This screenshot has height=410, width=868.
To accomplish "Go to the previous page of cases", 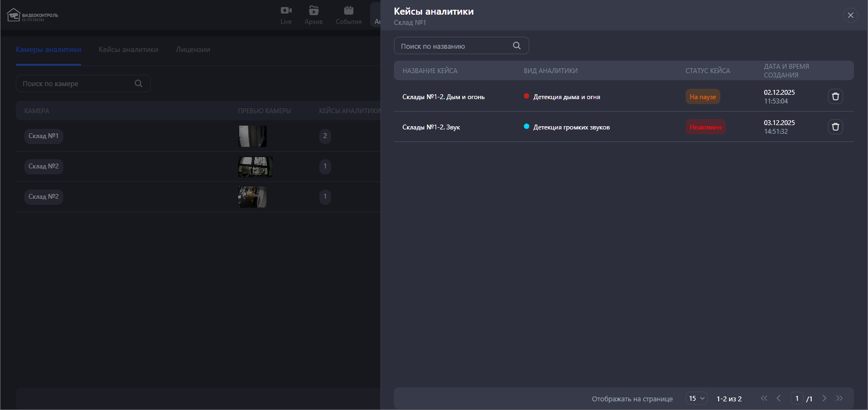I will pos(779,399).
